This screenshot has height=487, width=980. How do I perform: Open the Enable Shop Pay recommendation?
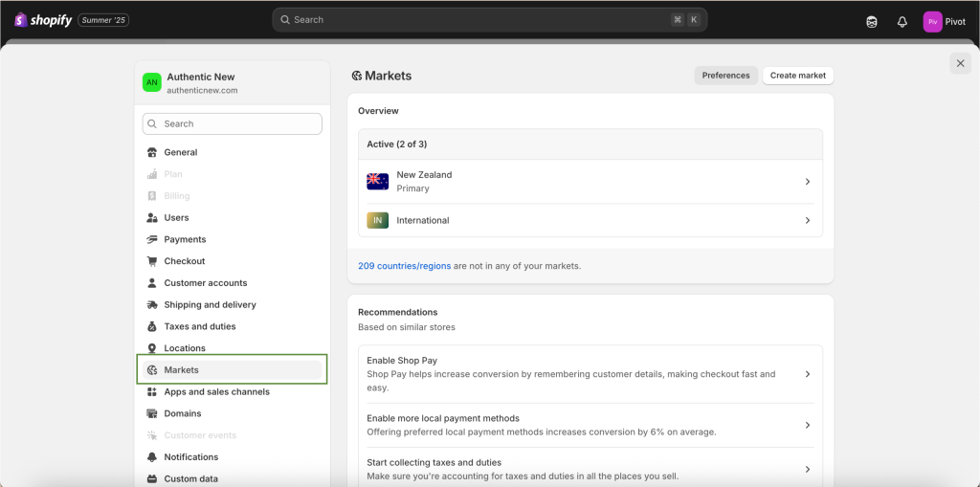590,374
